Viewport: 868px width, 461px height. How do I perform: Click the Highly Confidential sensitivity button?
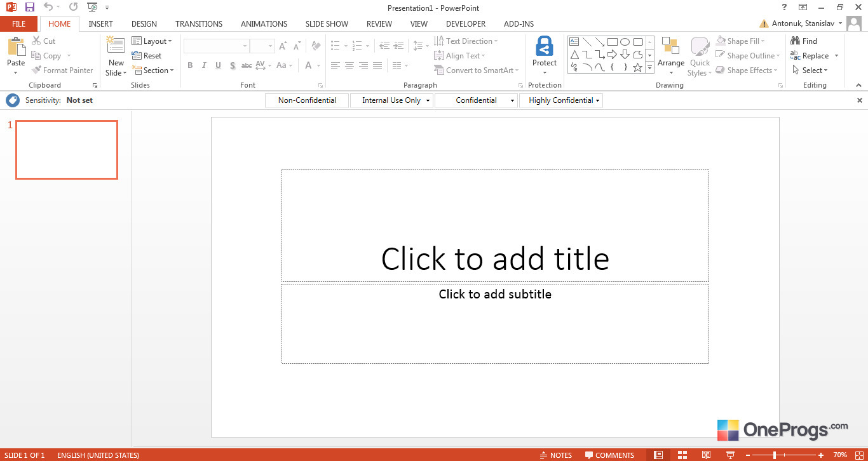tap(561, 100)
